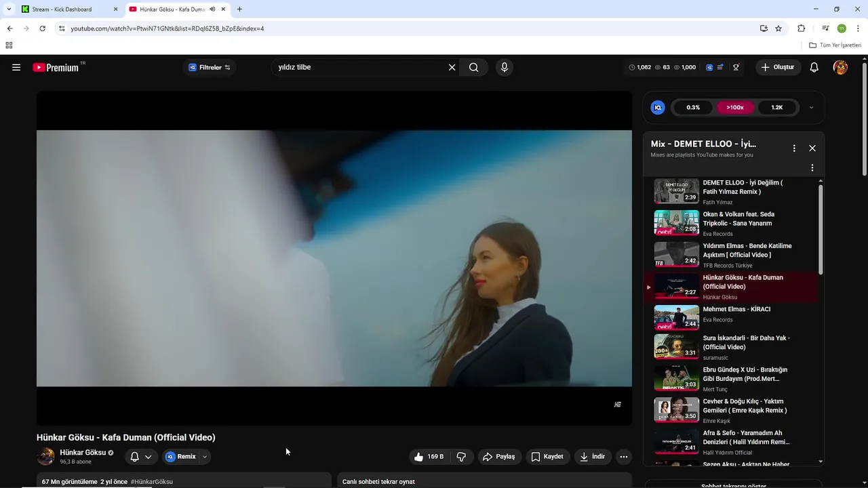Close the Hünkar Göksu - Kafa Duman tab
The height and width of the screenshot is (488, 868).
pos(223,9)
